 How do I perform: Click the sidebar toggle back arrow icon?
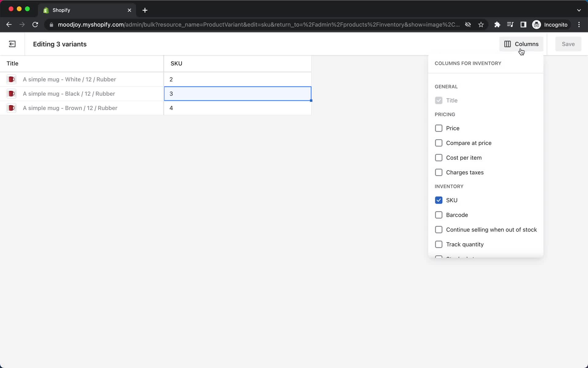click(12, 44)
